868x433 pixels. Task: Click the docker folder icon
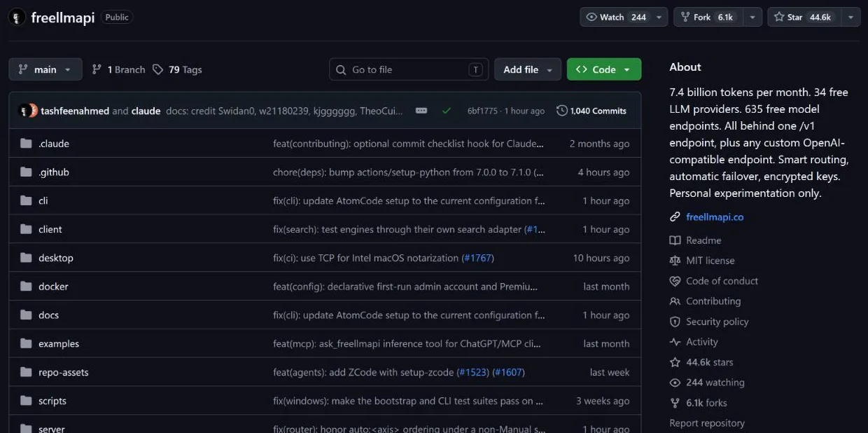pos(27,287)
